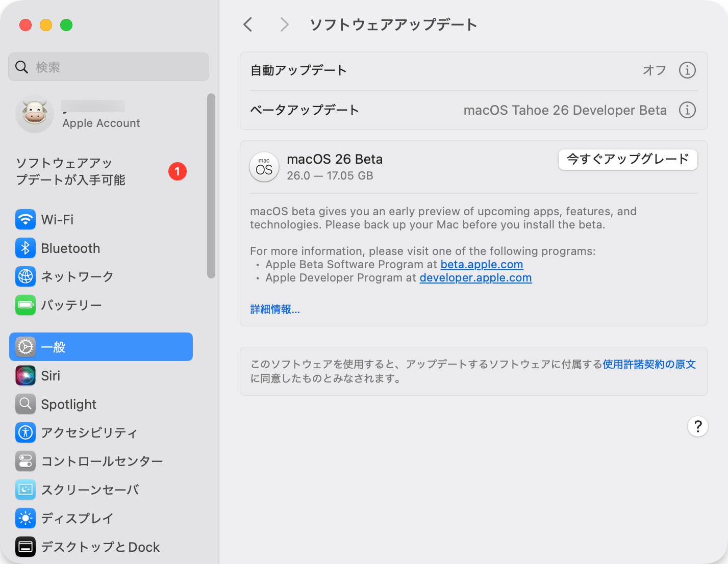Click the macOS 26 Beta title
Screen dimensions: 728x564
[x=335, y=159]
